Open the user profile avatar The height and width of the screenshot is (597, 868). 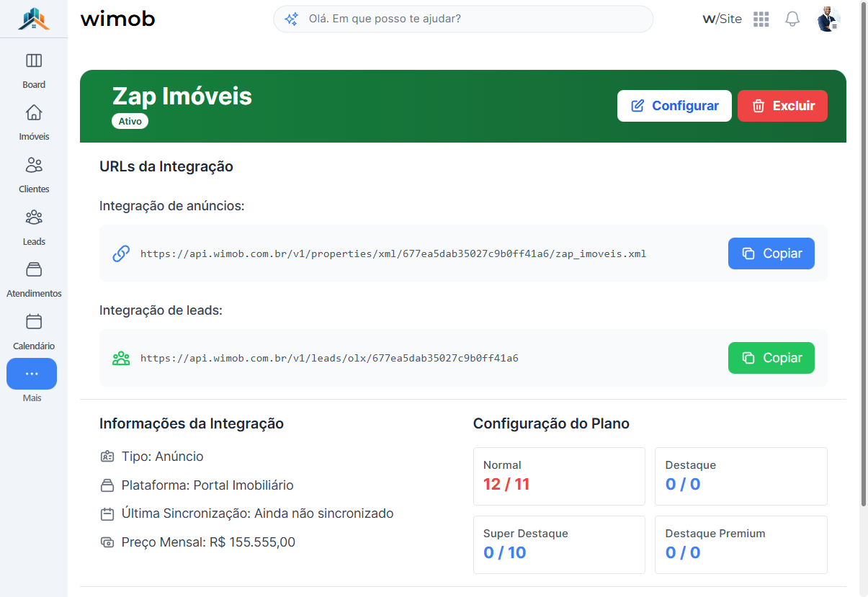(828, 19)
